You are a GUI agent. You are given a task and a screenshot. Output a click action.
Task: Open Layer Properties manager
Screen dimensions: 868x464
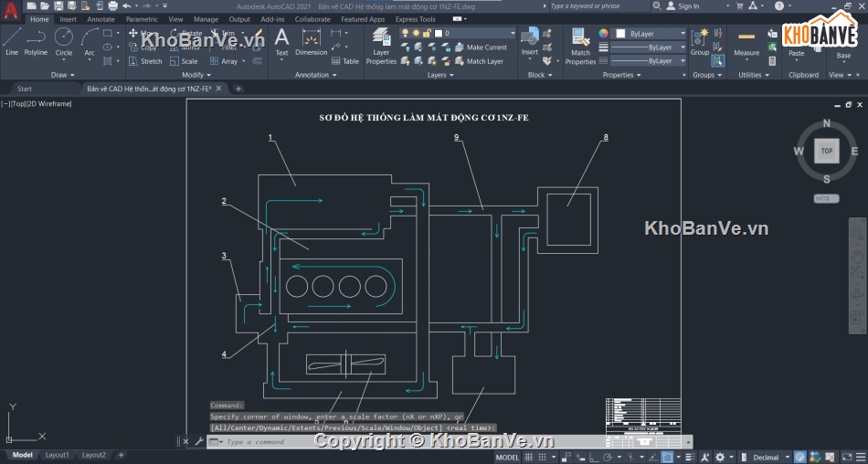click(381, 47)
